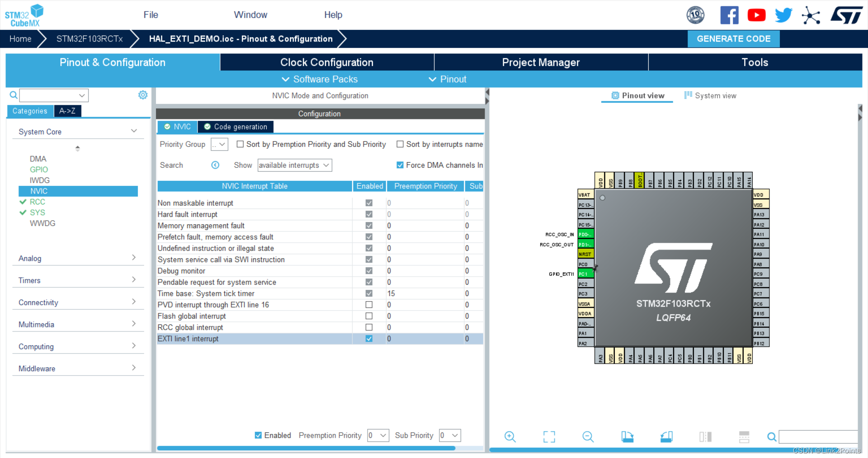Rotate the chip view counterclockwise

pyautogui.click(x=666, y=436)
